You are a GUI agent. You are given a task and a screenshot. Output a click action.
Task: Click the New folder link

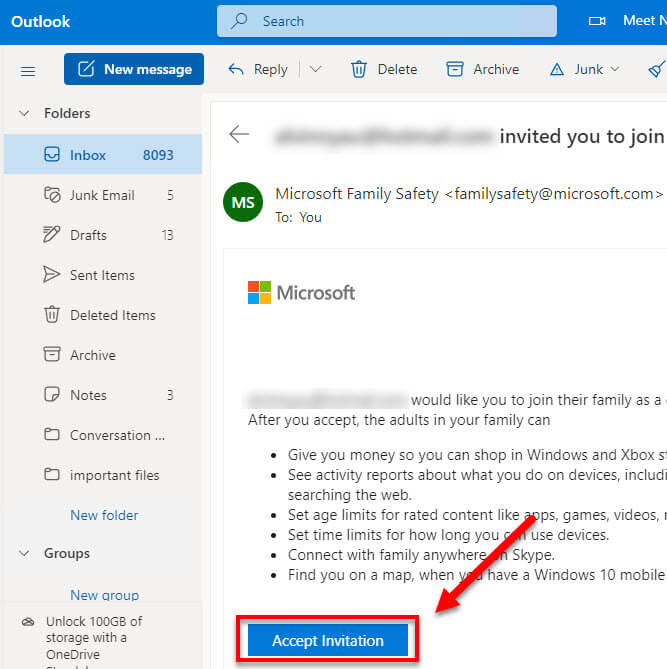[104, 515]
